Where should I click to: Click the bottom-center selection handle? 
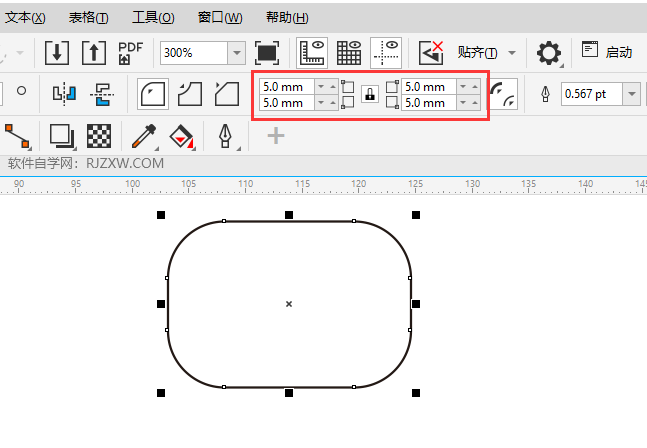coord(289,393)
